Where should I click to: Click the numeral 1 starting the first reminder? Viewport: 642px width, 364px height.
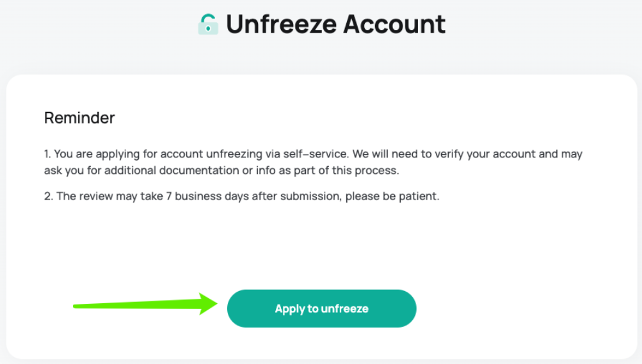pos(47,154)
